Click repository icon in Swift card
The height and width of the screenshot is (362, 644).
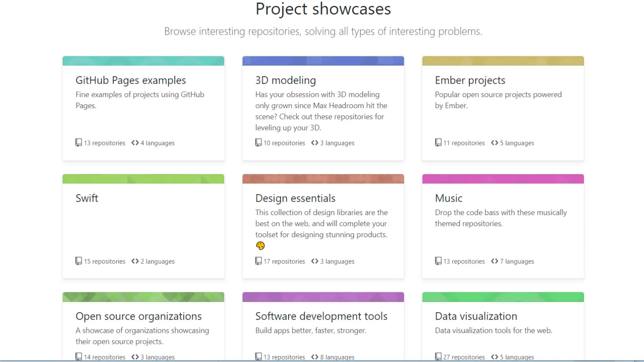(79, 261)
